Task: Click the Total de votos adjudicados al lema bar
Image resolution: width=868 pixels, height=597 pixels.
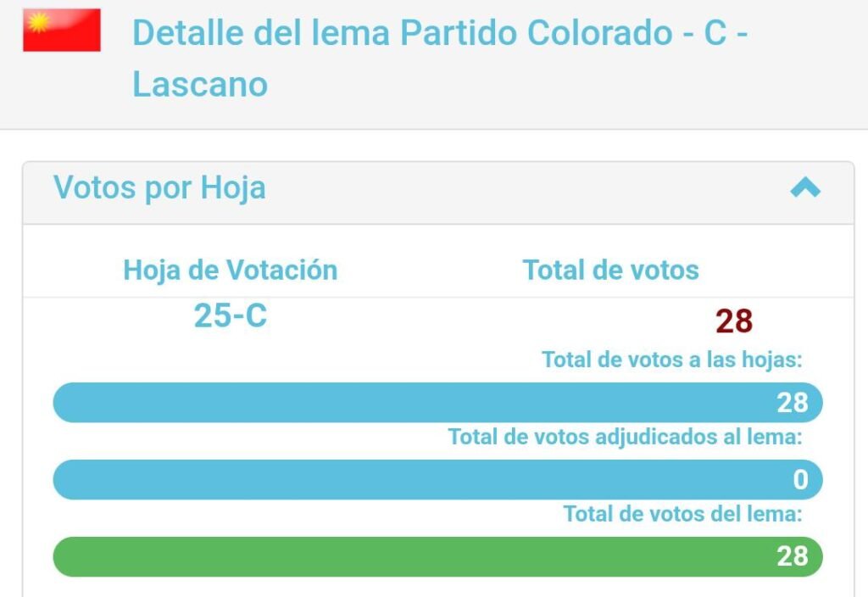Action: [438, 480]
